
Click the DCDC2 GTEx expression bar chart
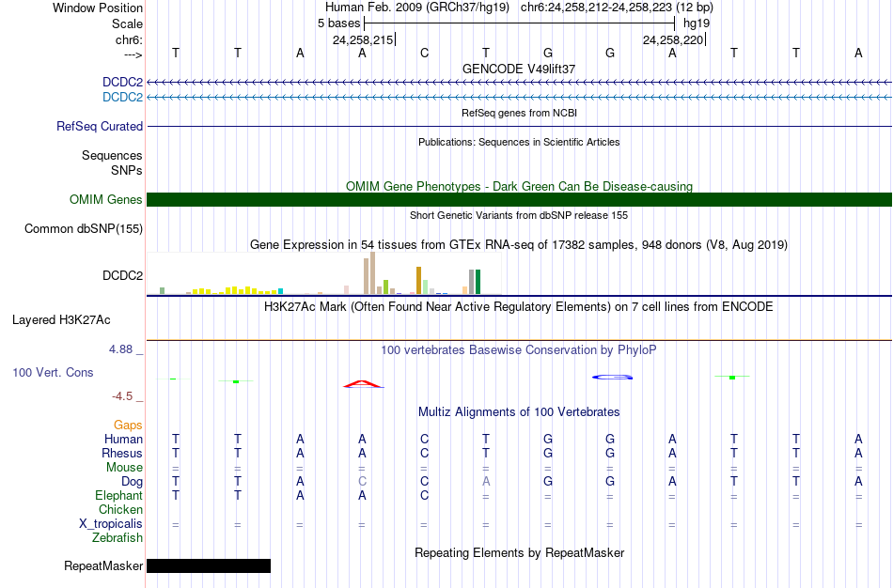(x=324, y=273)
